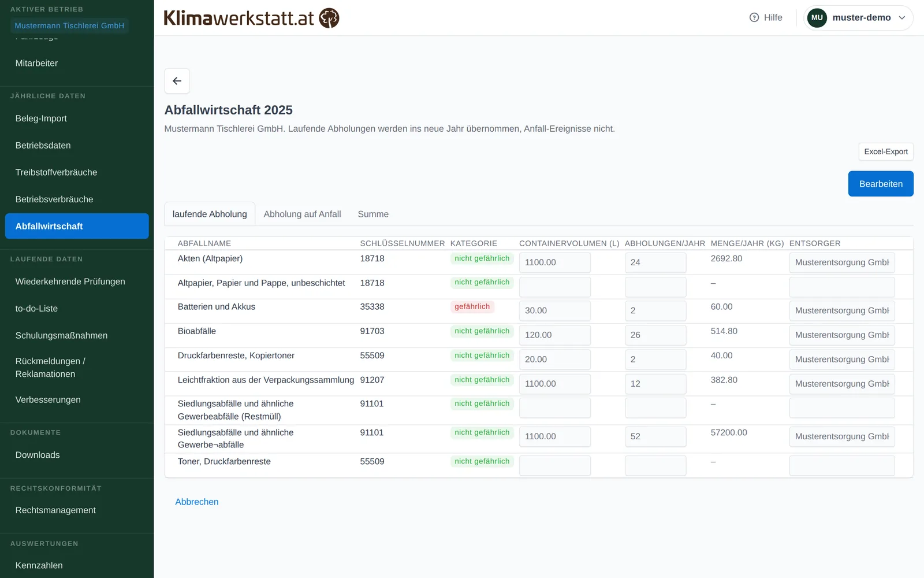Navigate to Betriebsverbräuche
Screen dimensions: 924x578
(54, 199)
